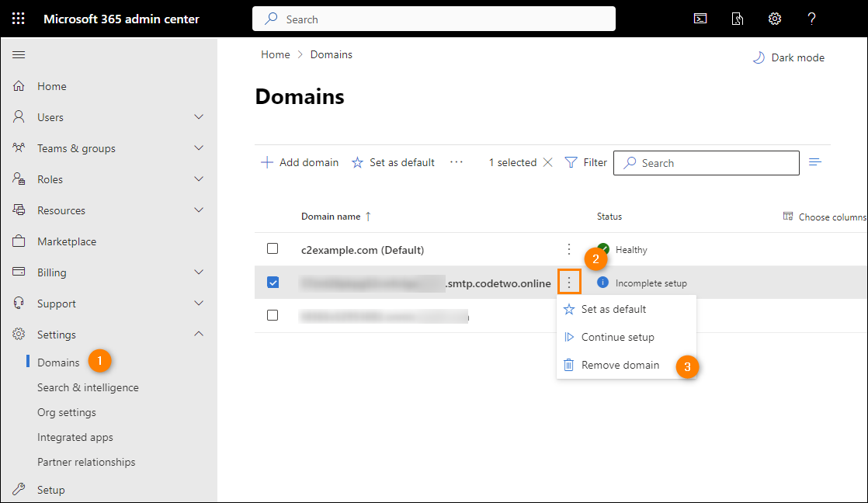Click the Marketplace bag icon
This screenshot has height=503, width=868.
click(19, 241)
